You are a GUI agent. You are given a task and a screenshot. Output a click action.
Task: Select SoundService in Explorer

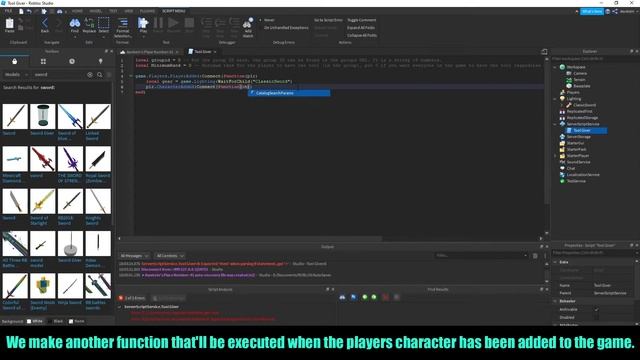pyautogui.click(x=578, y=162)
